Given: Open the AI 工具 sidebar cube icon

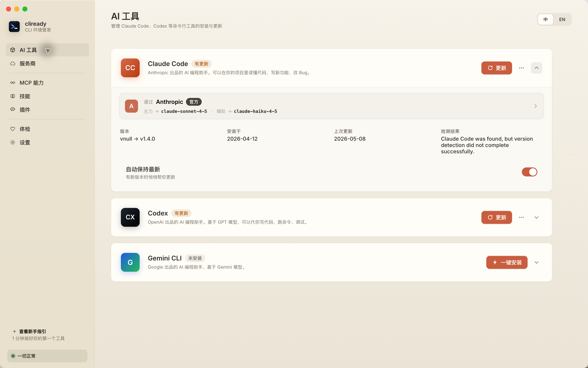Looking at the screenshot, I should click(13, 50).
